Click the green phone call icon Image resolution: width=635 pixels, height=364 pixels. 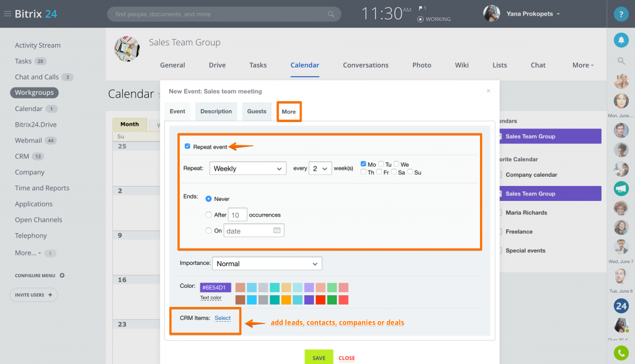tap(621, 353)
